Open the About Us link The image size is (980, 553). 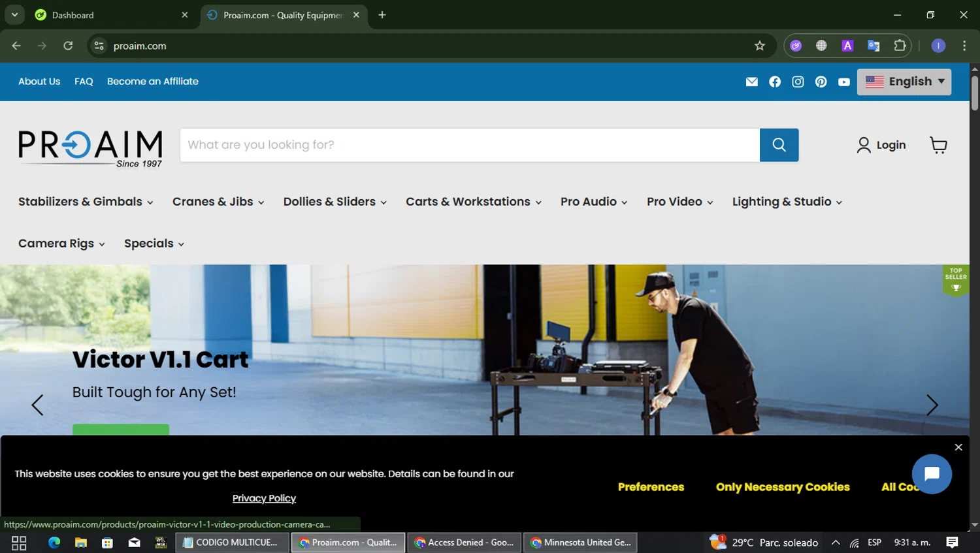click(x=39, y=82)
